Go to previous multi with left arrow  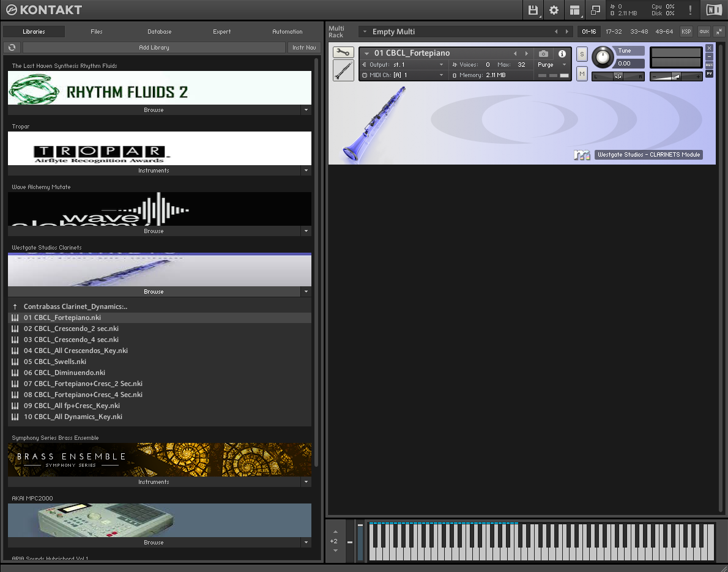click(x=556, y=32)
